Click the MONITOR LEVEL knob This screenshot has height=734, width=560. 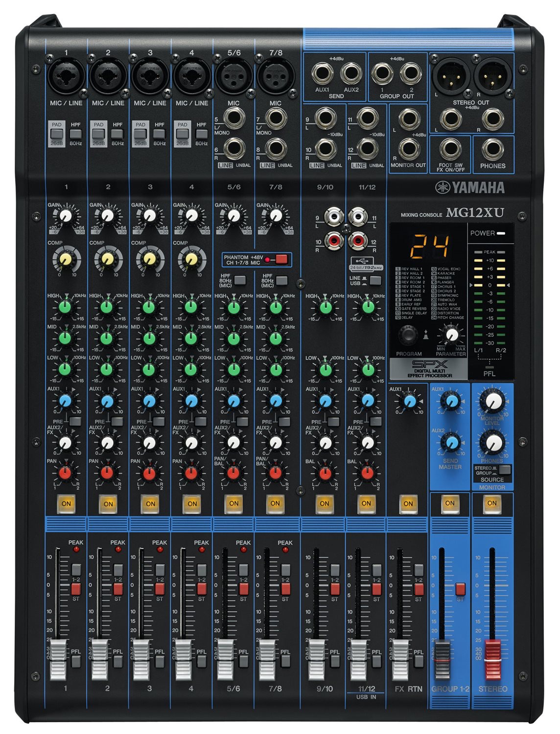(x=492, y=402)
